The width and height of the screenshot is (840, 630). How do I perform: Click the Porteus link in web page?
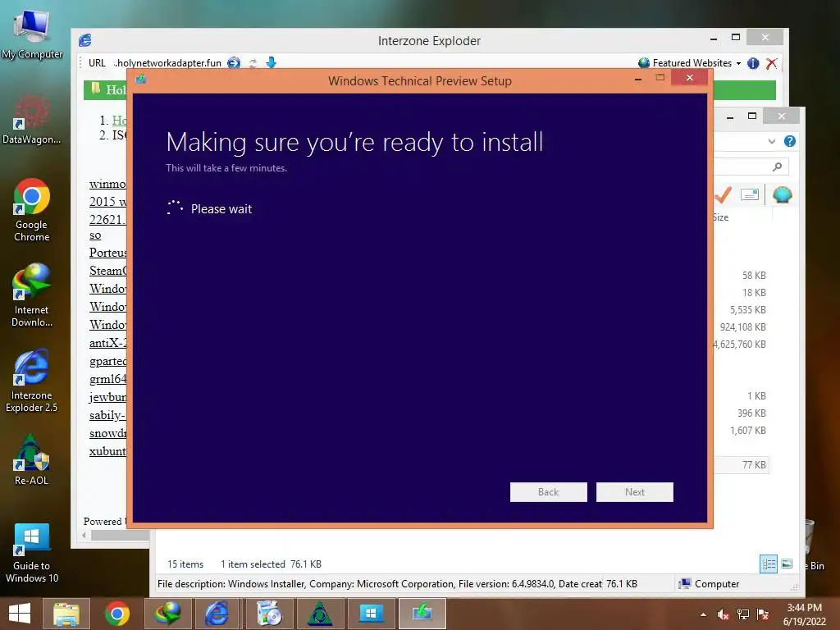coord(107,253)
